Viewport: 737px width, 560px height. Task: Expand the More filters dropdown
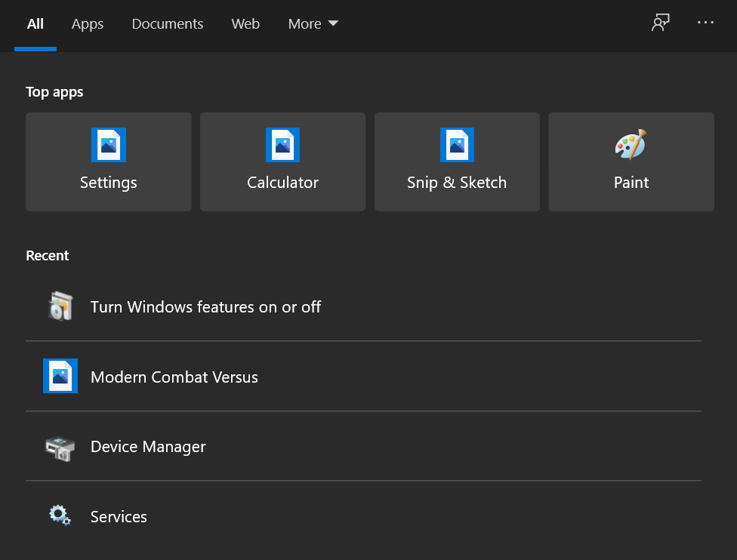313,23
